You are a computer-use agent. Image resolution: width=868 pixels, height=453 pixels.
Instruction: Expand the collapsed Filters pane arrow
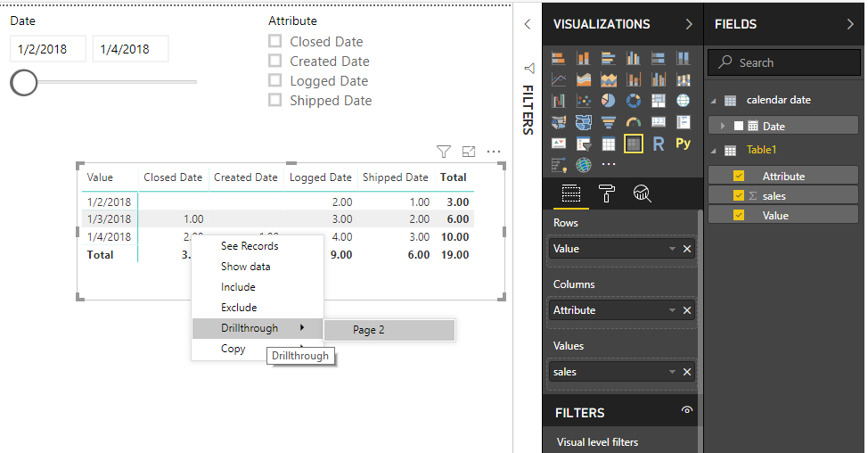[527, 24]
